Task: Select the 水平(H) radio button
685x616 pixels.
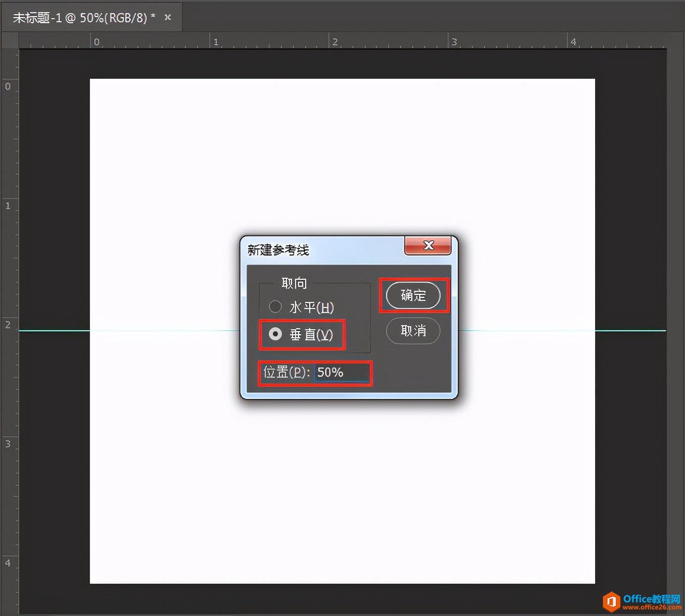Action: click(x=275, y=306)
